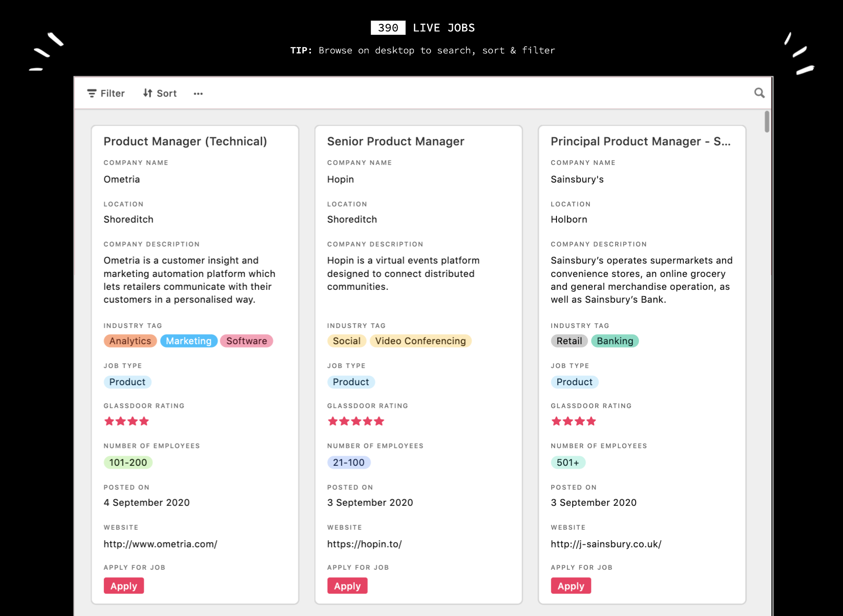The width and height of the screenshot is (843, 616).
Task: Click 3 September 2020 on Sainsbury's card
Action: coord(594,503)
